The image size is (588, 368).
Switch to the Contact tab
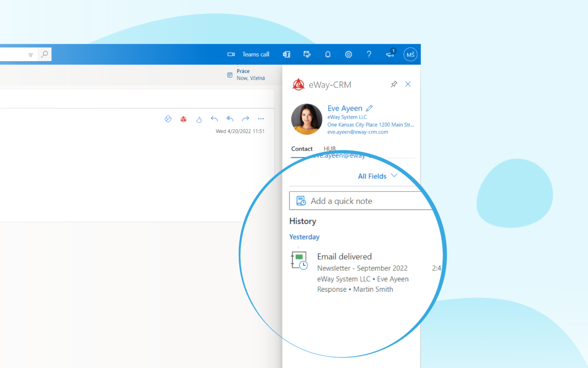coord(302,149)
